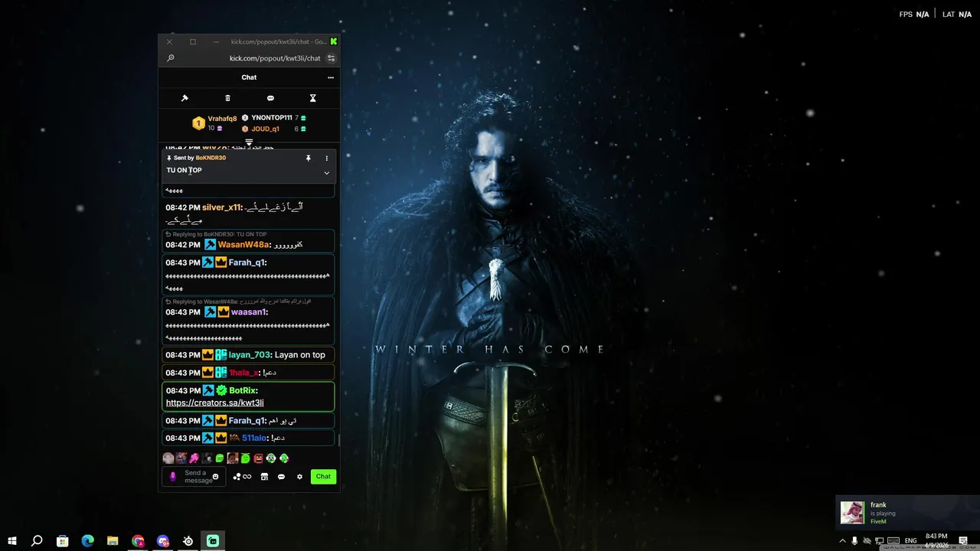980x551 pixels.
Task: Click the moderator badge next to WasanW48a
Action: click(210, 245)
